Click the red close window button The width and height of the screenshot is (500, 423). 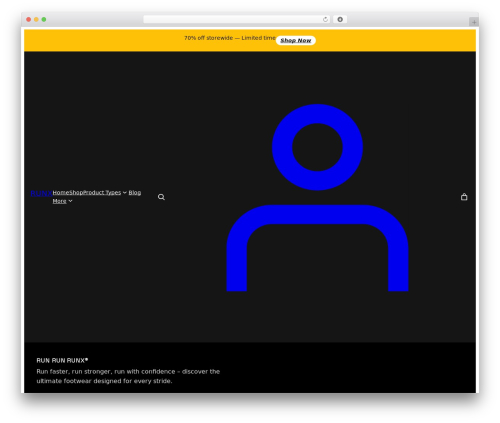coord(29,19)
